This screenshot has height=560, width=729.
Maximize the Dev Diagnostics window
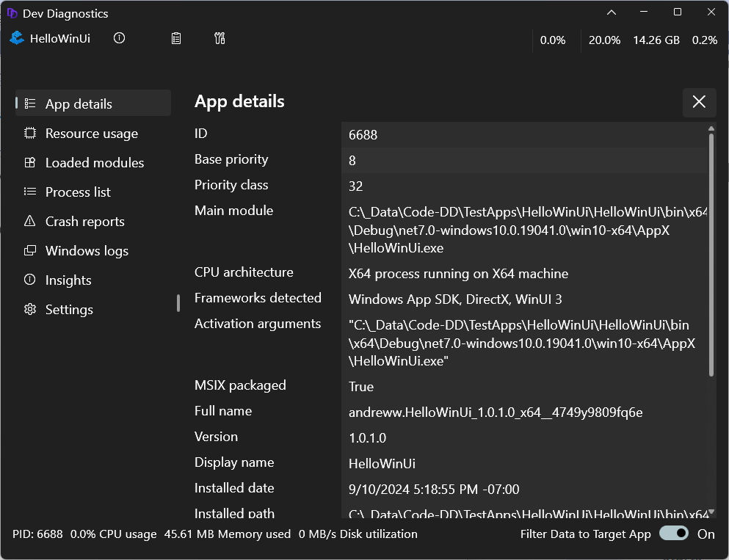(x=678, y=12)
